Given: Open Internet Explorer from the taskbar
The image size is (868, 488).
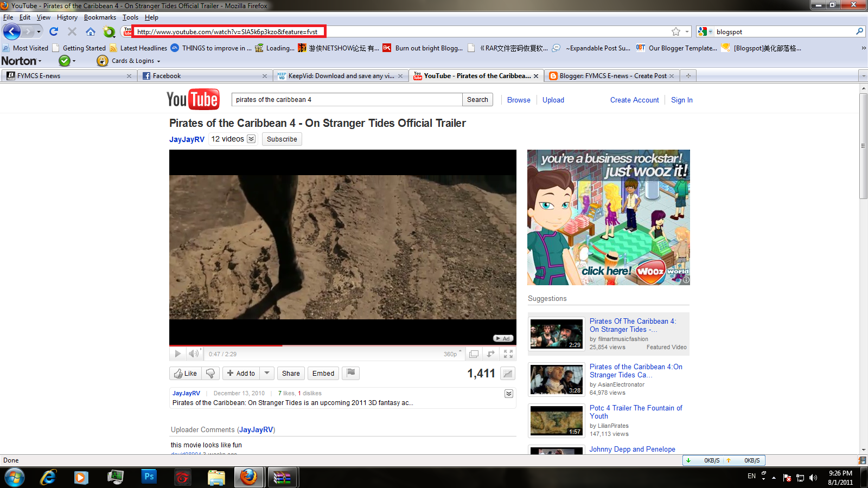Looking at the screenshot, I should pos(48,477).
